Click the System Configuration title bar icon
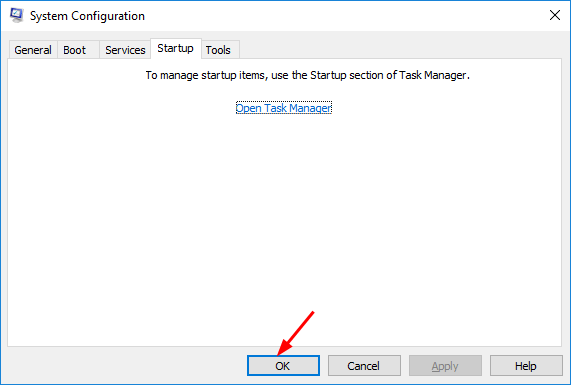The height and width of the screenshot is (385, 571). click(x=16, y=15)
